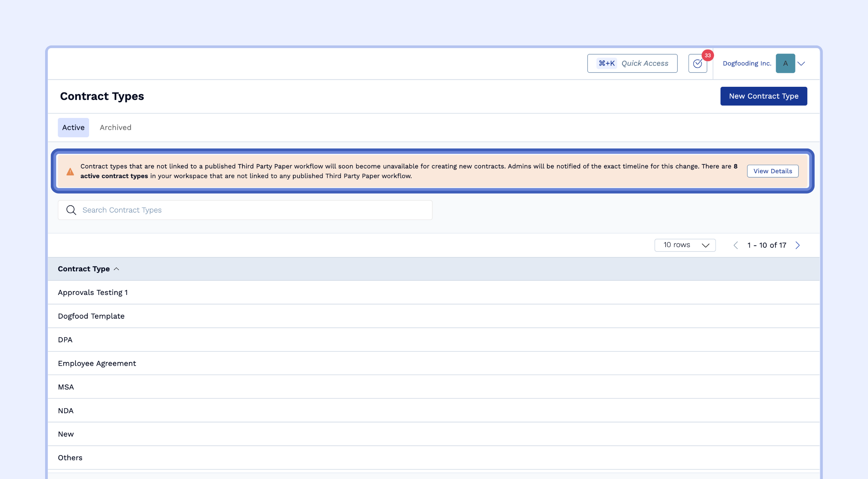Image resolution: width=868 pixels, height=479 pixels.
Task: Open View Details in the warning banner
Action: tap(773, 171)
